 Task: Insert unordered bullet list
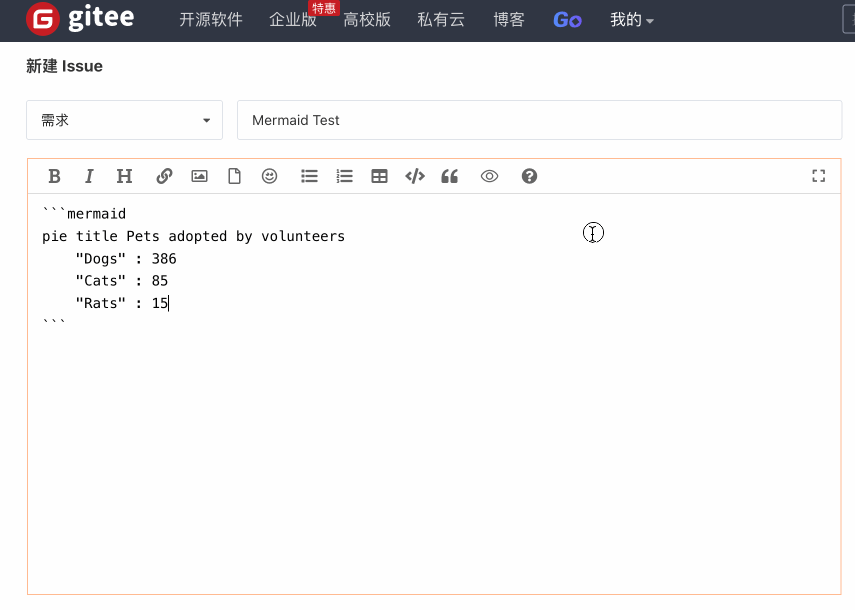pos(309,176)
